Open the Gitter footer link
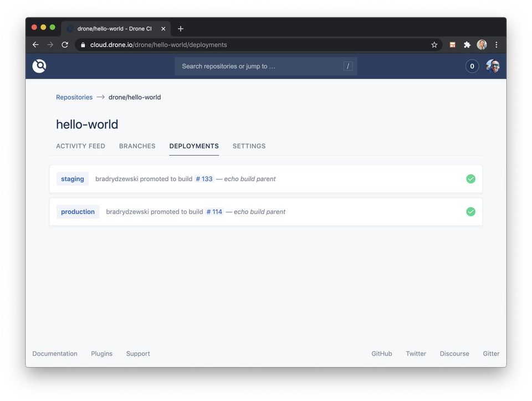Image resolution: width=532 pixels, height=401 pixels. point(491,353)
